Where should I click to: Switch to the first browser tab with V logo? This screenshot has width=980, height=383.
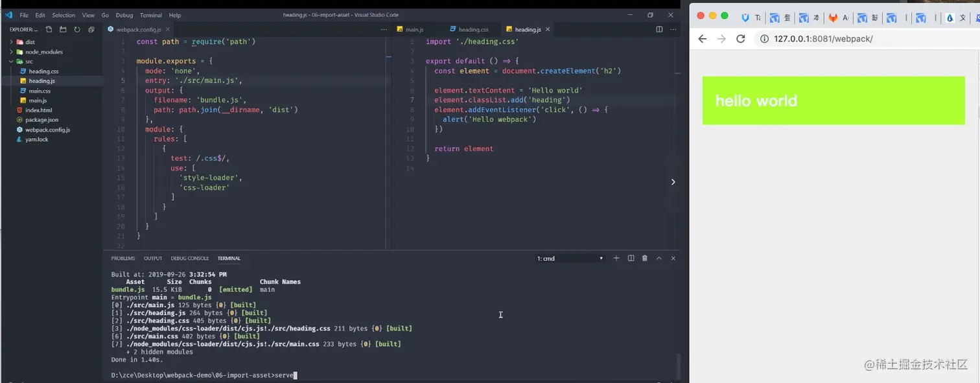[x=745, y=18]
